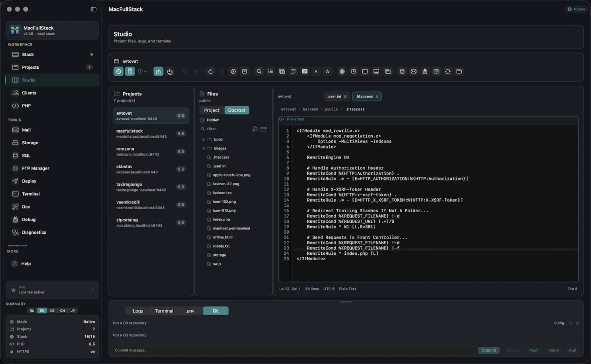
Task: Click Plain Text in the editor status bar
Action: click(348, 289)
